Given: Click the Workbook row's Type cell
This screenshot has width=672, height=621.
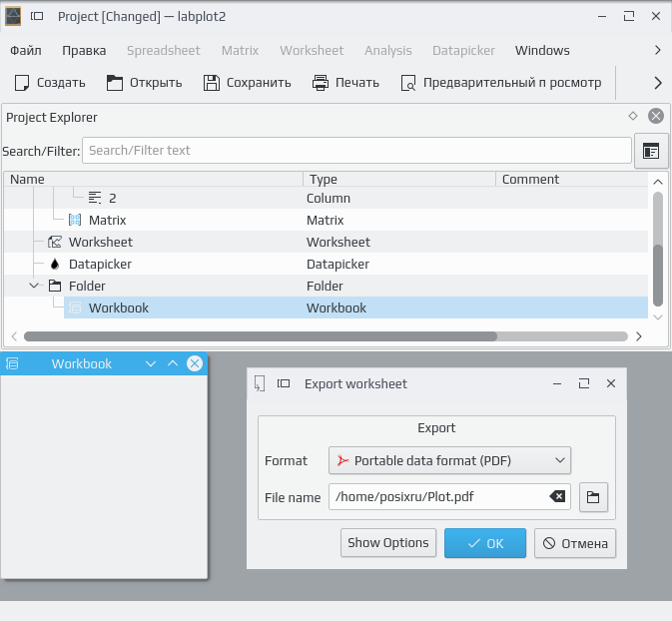Looking at the screenshot, I should (336, 308).
